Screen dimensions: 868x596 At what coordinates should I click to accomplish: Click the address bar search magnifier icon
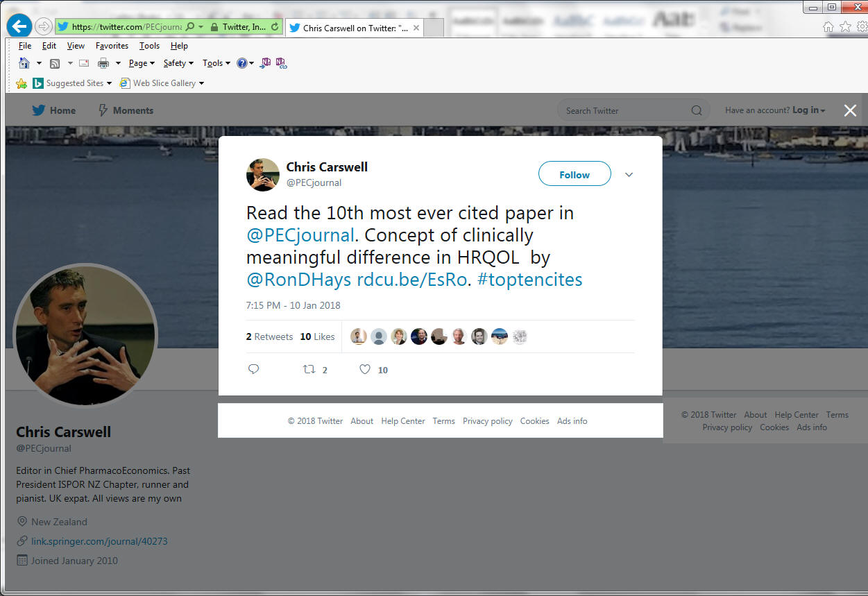tap(190, 27)
